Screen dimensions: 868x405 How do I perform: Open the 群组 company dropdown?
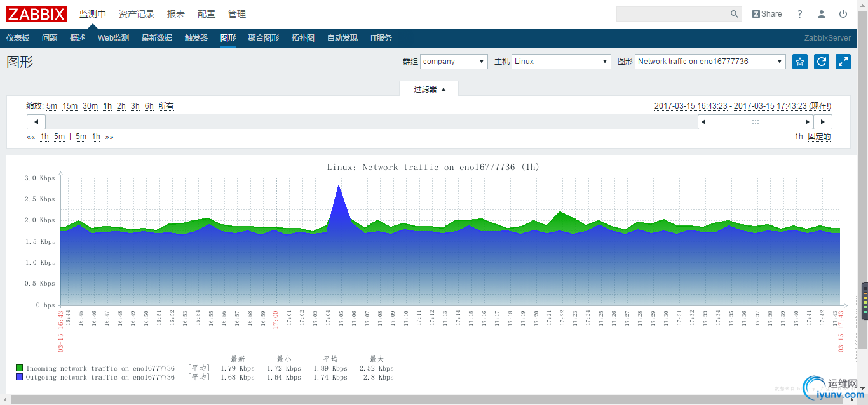tap(454, 62)
